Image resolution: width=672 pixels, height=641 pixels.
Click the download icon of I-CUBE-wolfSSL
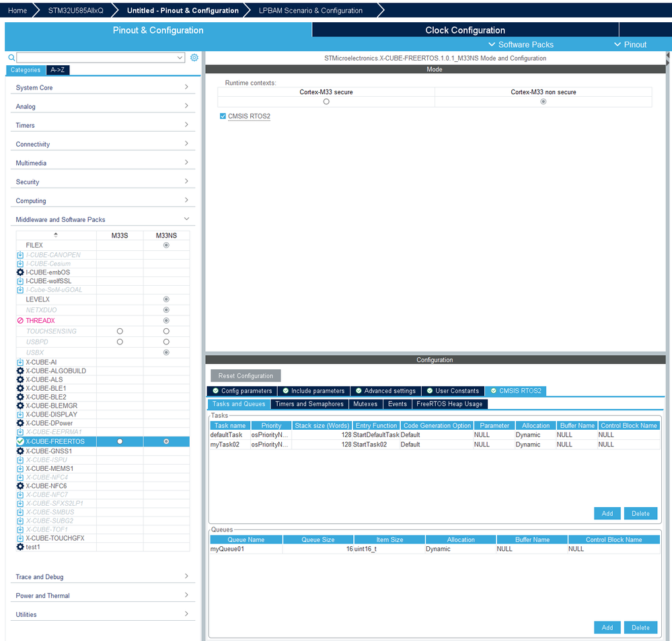[x=20, y=281]
